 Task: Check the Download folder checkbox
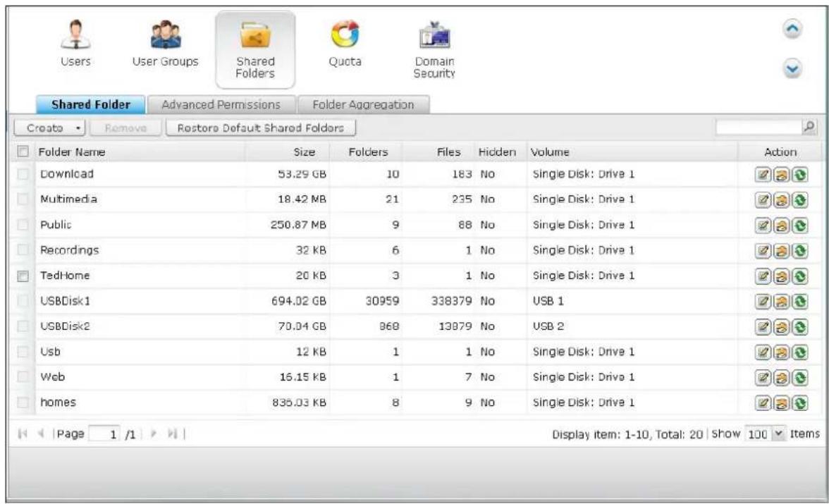[23, 174]
